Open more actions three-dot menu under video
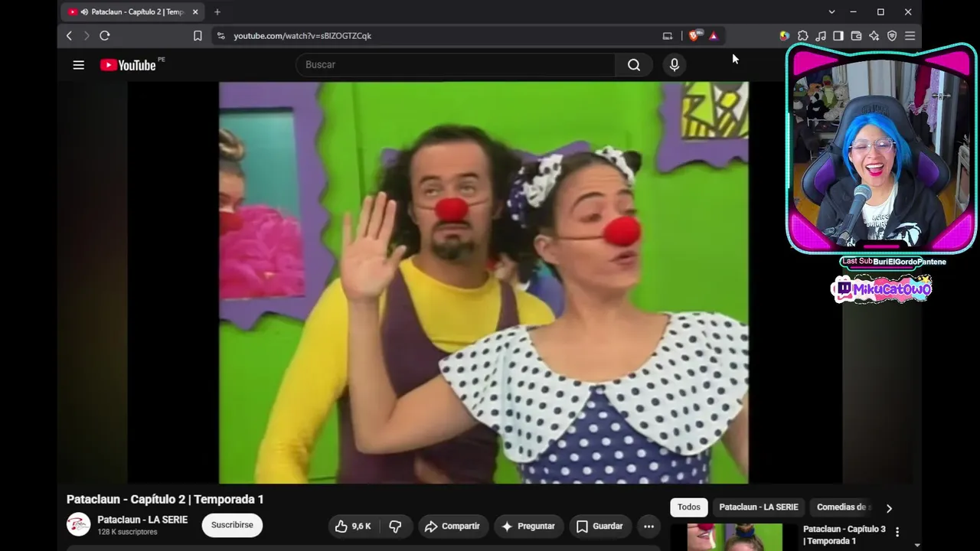This screenshot has width=980, height=551. (648, 527)
